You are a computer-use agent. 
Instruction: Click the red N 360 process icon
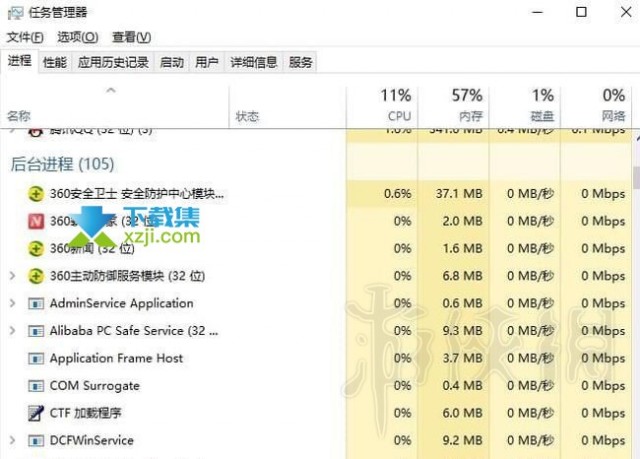point(36,221)
